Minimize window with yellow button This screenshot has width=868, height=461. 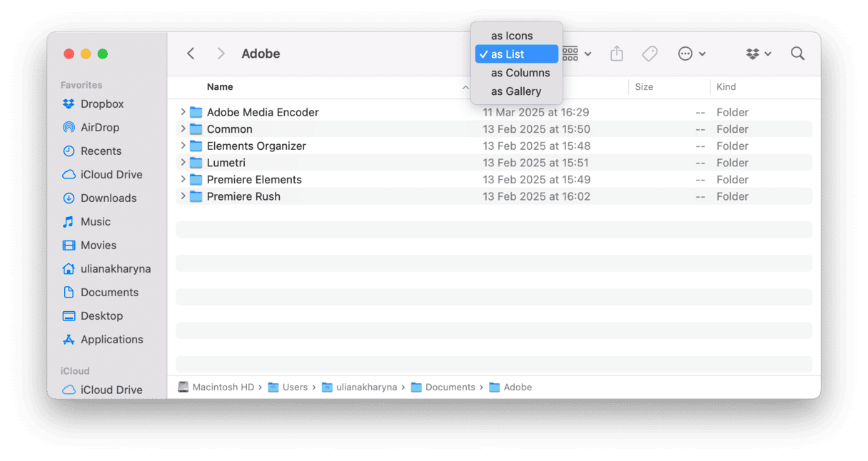pos(86,54)
